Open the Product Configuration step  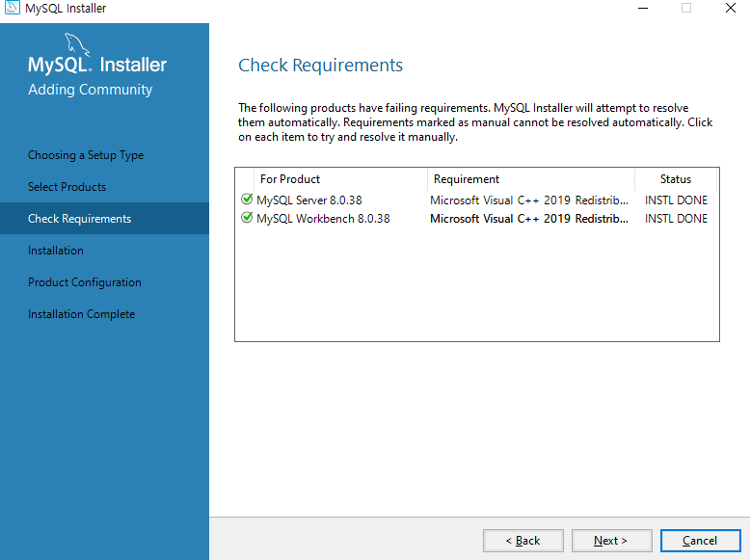[x=85, y=282]
